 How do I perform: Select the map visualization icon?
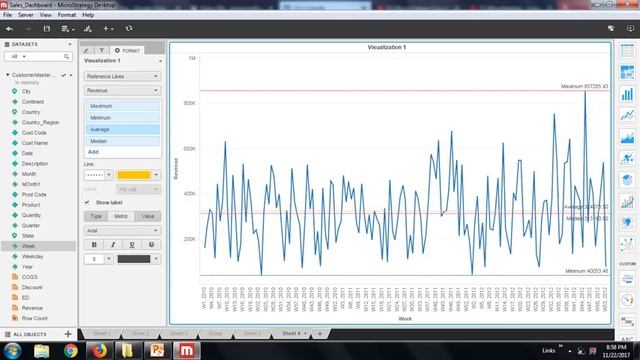(x=627, y=223)
